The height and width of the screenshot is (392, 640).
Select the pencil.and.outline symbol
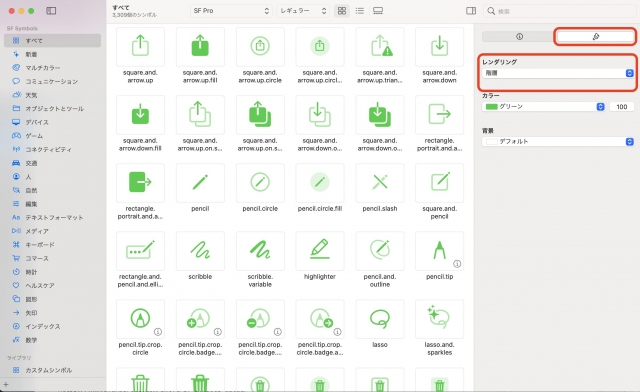click(x=380, y=251)
